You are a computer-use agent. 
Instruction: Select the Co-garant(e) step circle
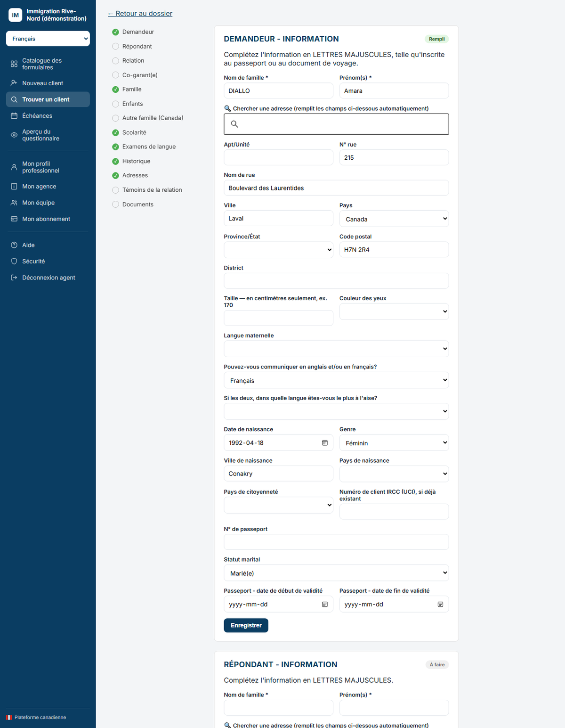(x=115, y=75)
